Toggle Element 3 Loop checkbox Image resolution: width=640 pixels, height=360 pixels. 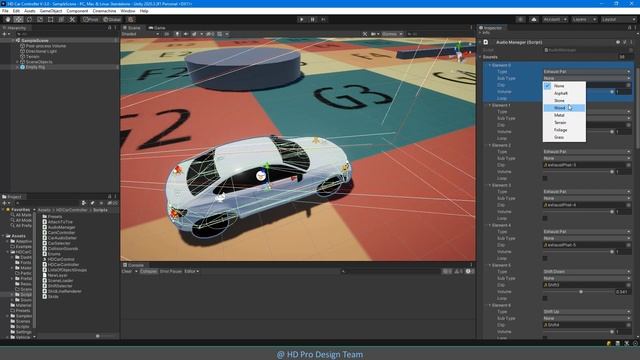pos(545,218)
